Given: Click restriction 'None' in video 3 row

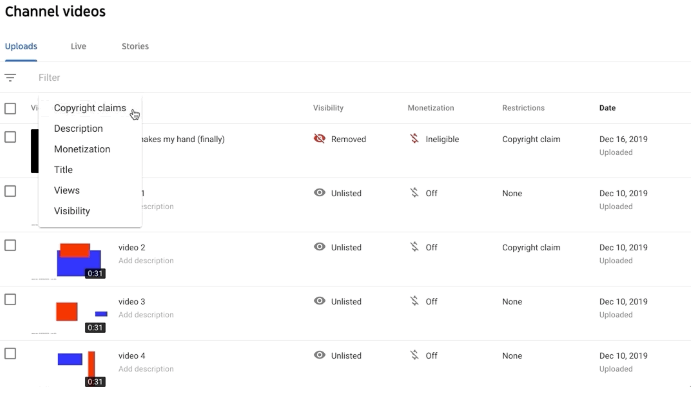Looking at the screenshot, I should coord(512,302).
